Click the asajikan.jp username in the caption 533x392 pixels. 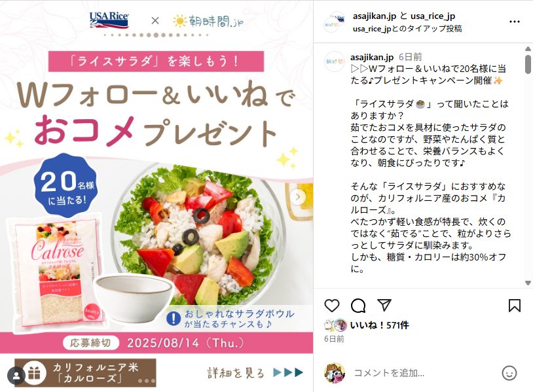click(x=372, y=57)
